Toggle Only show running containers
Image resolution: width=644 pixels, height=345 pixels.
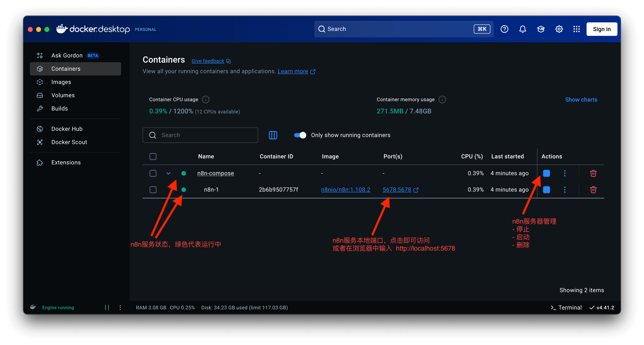click(x=299, y=135)
